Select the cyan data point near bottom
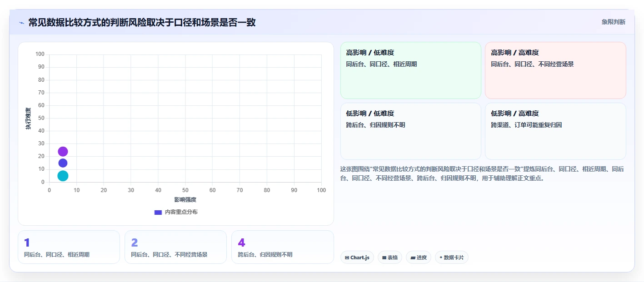644x282 pixels. tap(63, 176)
